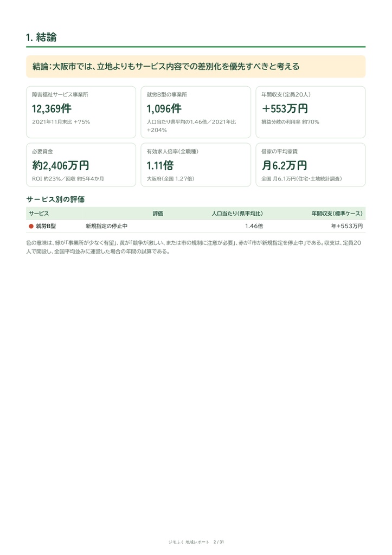Click the 'サービス' table column header

point(39,214)
